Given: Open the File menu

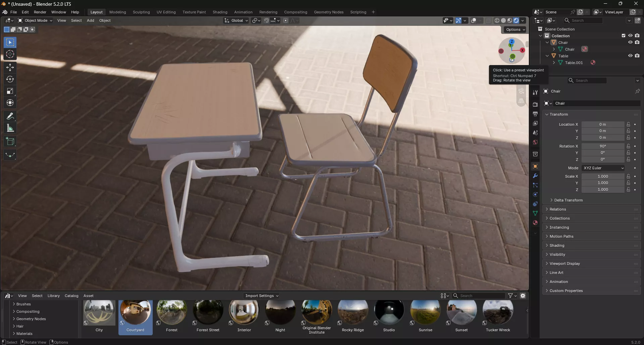Looking at the screenshot, I should pos(13,12).
